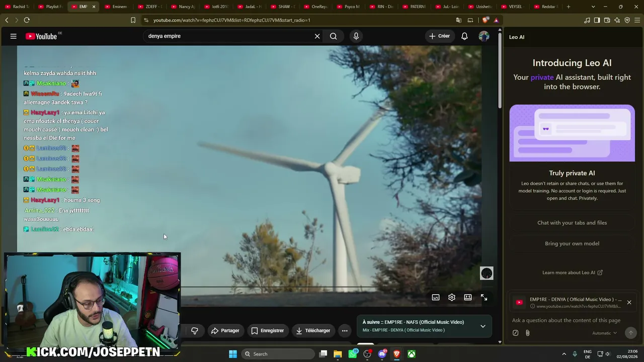Reload the current page

coord(27,20)
